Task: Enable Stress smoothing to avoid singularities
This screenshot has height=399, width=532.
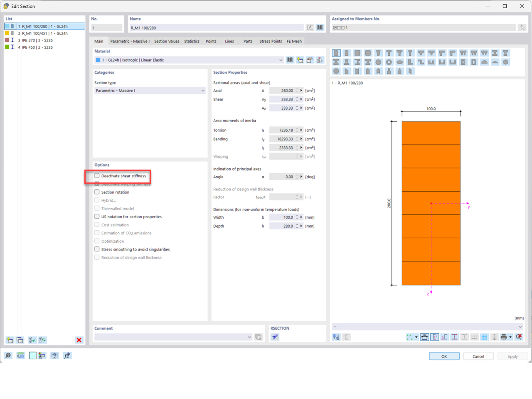Action: [x=96, y=249]
